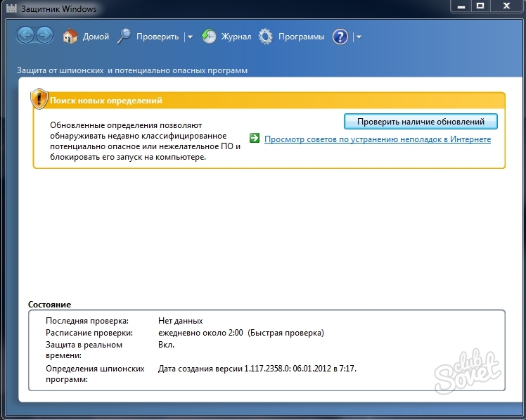Click the green arrow beside troubleshooting link
526x420 pixels.
tap(255, 138)
